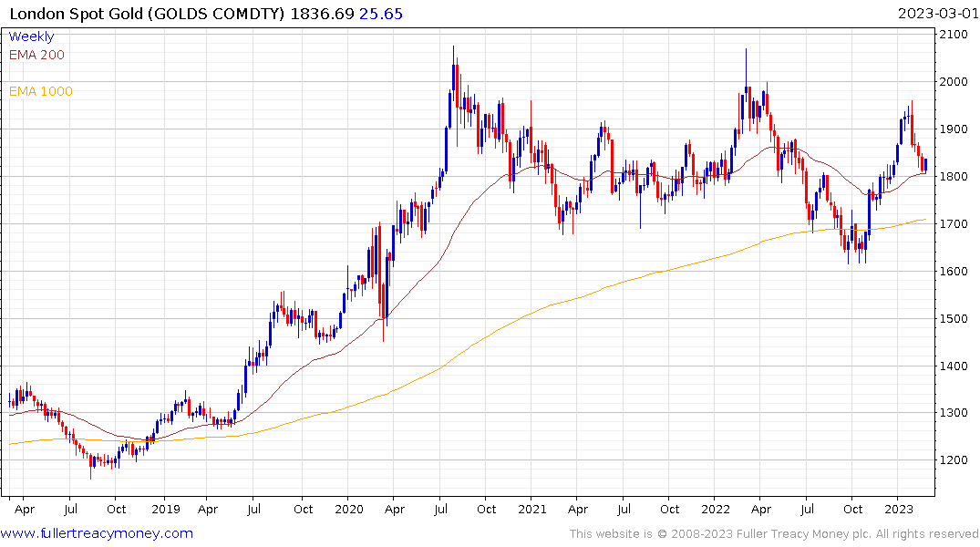Select the 1900 price axis label

coord(954,129)
